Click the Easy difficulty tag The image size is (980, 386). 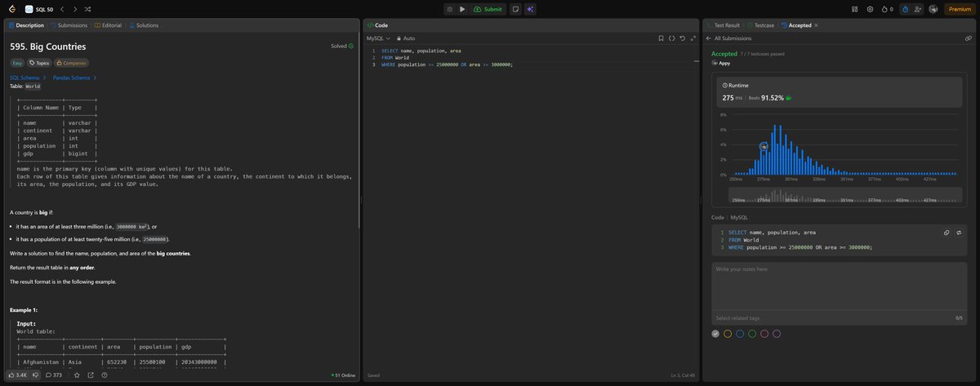coord(17,63)
